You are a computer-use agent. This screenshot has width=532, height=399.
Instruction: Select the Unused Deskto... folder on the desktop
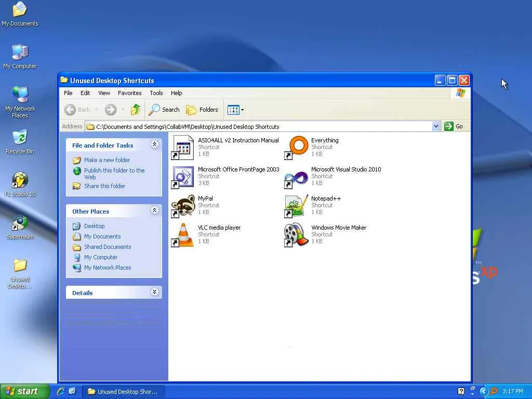tap(20, 273)
